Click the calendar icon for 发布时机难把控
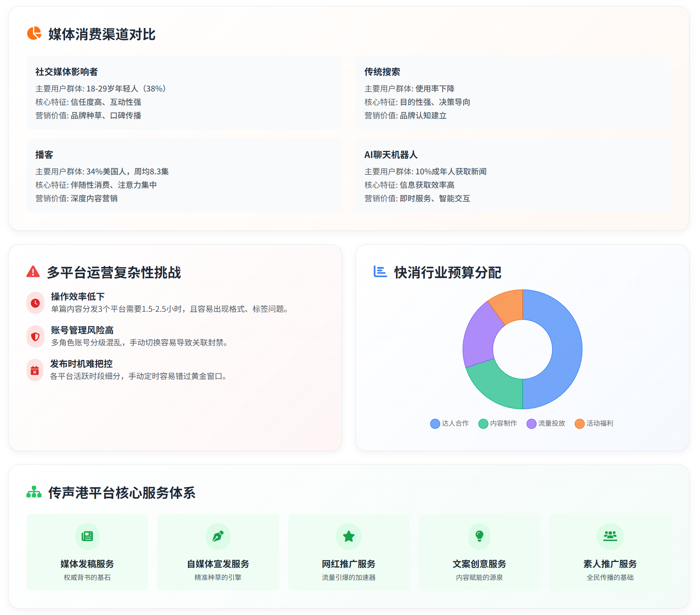This screenshot has width=700, height=615. pos(35,370)
